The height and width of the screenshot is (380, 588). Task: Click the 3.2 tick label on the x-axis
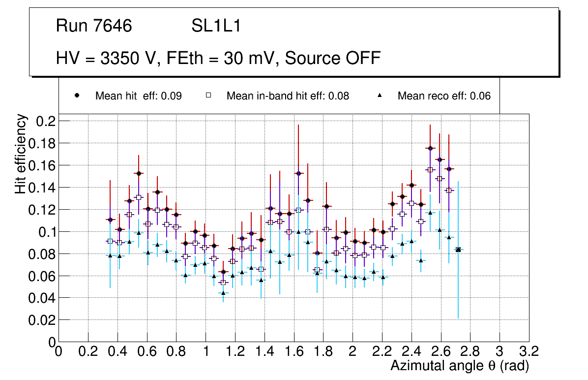529,351
